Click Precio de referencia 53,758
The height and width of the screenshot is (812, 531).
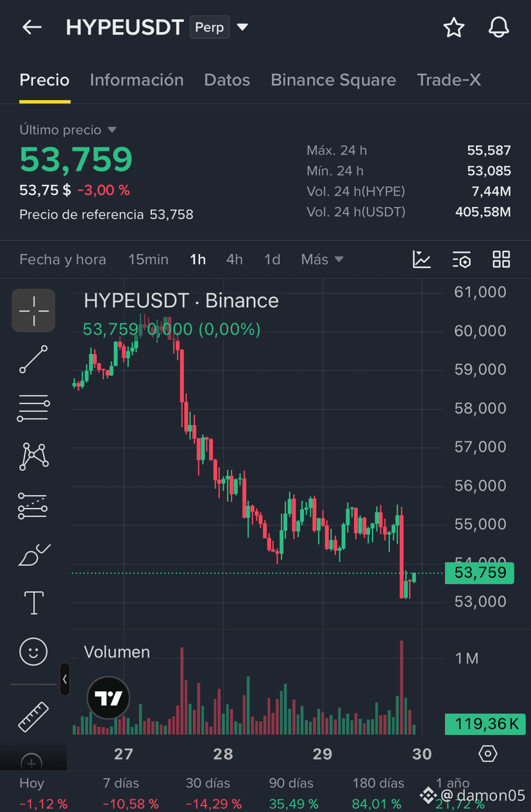tap(106, 215)
